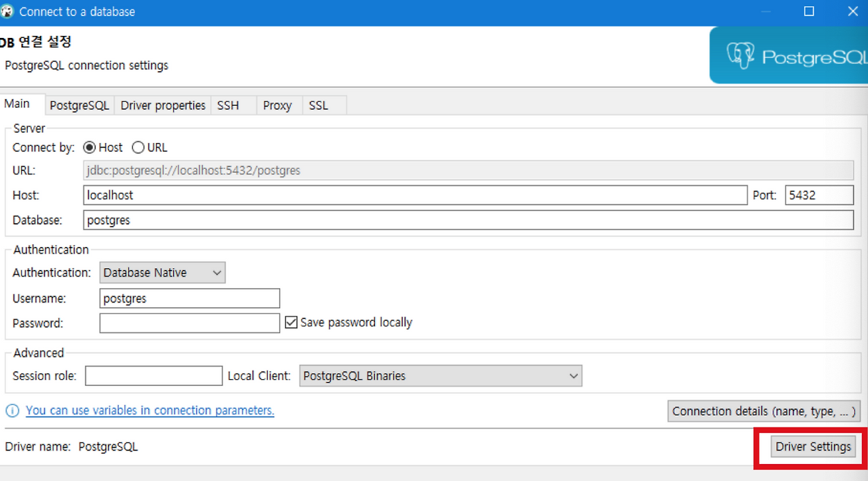Open the Proxy tab
The image size is (868, 481).
277,105
